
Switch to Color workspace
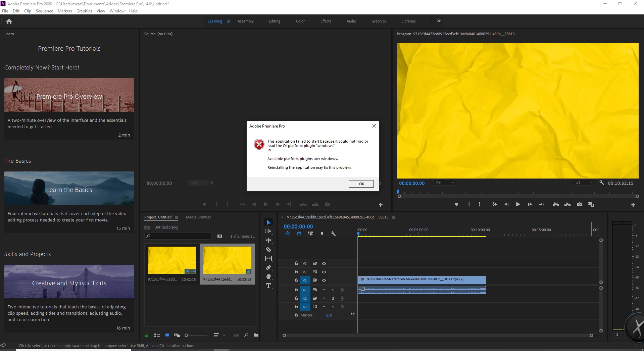coord(300,21)
